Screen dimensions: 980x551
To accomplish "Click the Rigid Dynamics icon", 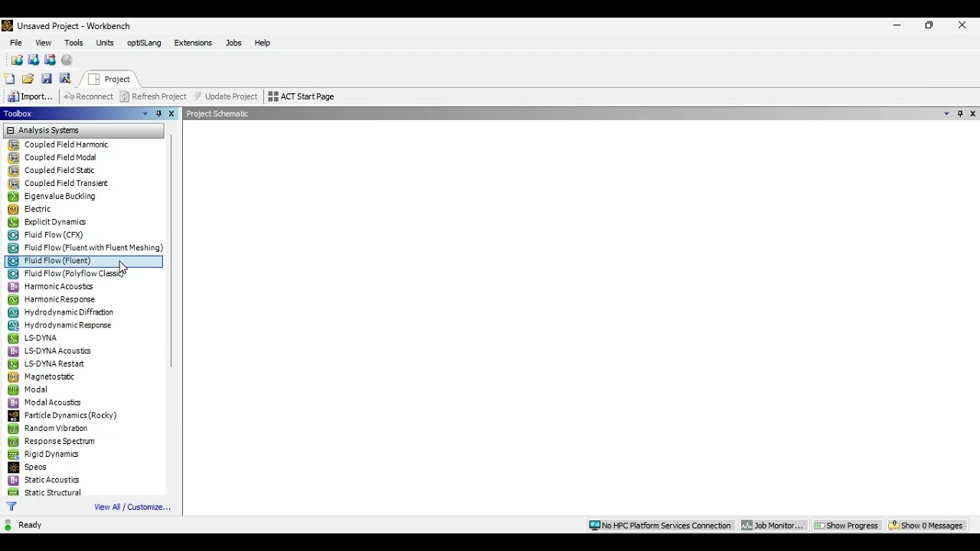I will pos(13,455).
